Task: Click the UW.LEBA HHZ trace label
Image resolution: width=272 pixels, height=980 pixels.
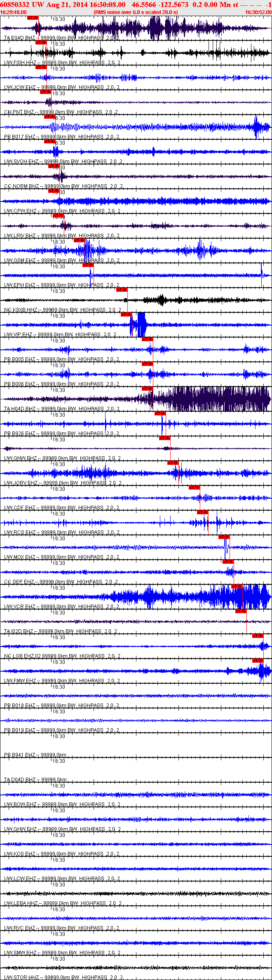Action: (x=63, y=903)
